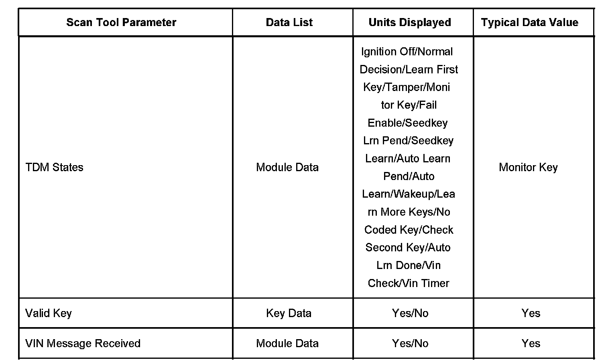The width and height of the screenshot is (610, 364).
Task: Click the Ignition Off/Normal text line
Action: coord(407,52)
